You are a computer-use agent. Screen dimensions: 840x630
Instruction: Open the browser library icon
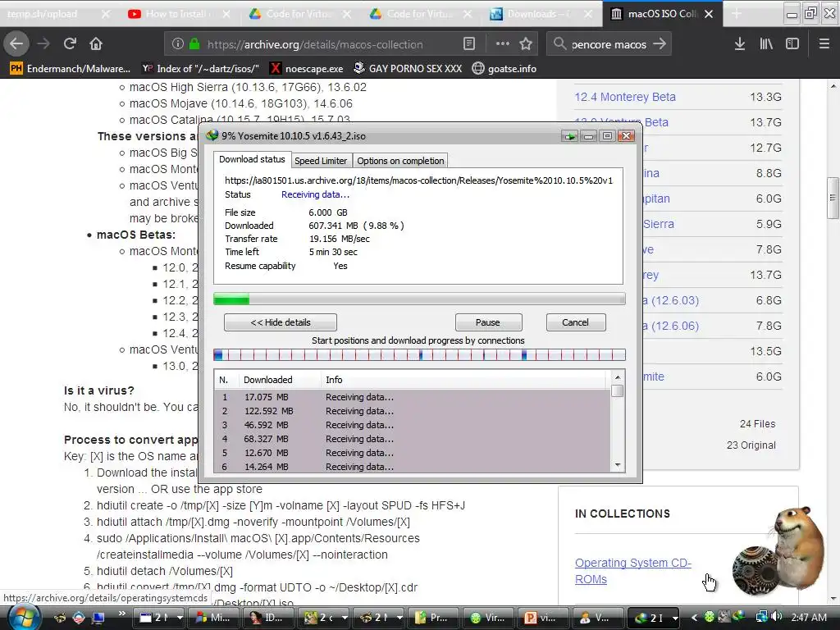point(766,44)
